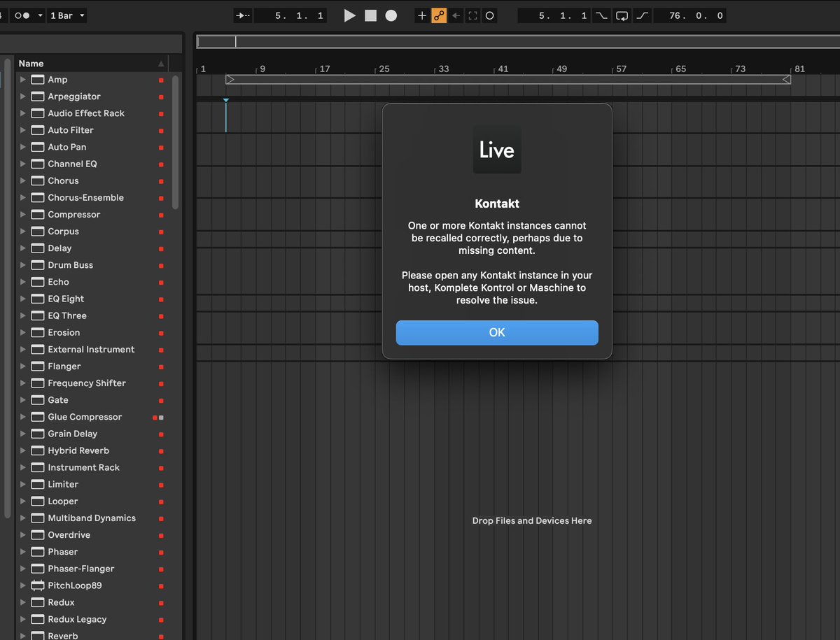Toggle the Punch-In switch

click(x=601, y=15)
